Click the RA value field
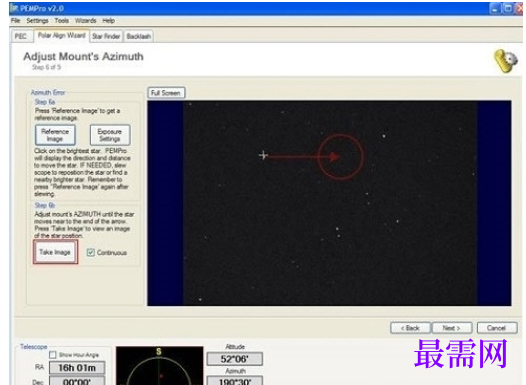 (77, 368)
